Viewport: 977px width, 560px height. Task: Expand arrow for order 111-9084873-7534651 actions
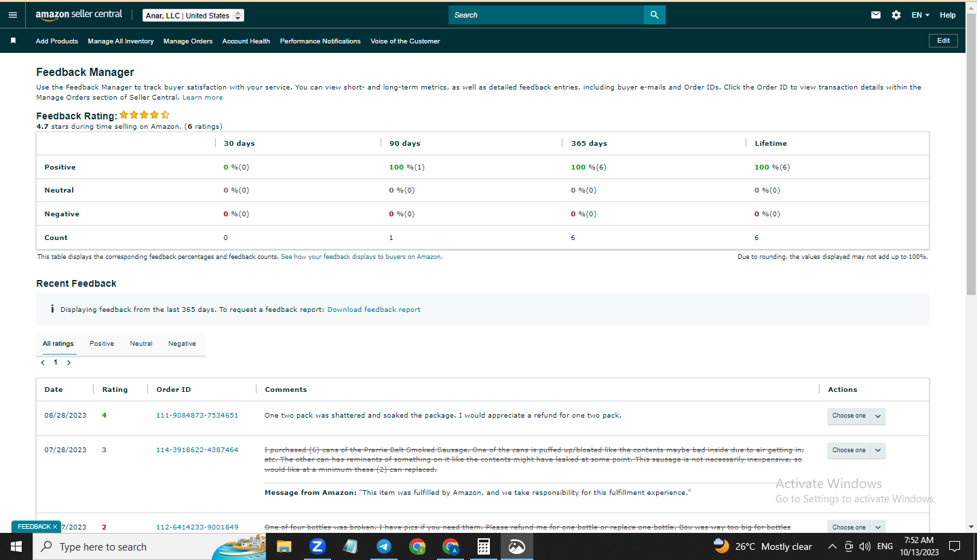pos(878,416)
